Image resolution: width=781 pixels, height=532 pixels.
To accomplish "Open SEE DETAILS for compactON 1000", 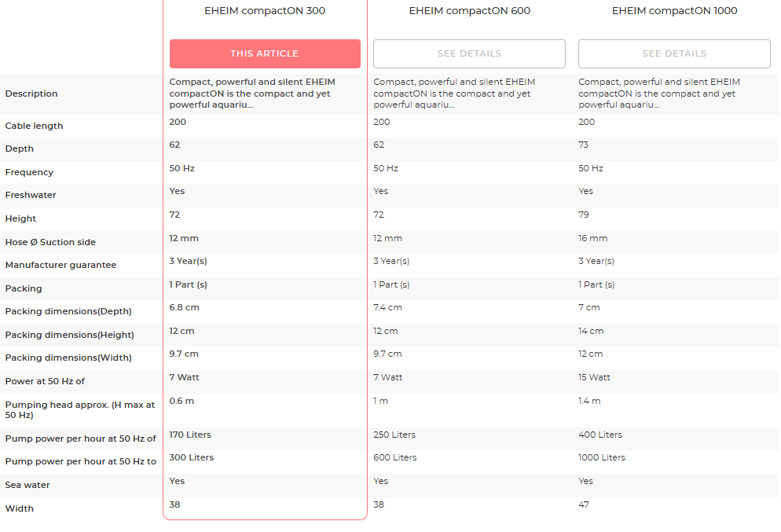I will (674, 53).
